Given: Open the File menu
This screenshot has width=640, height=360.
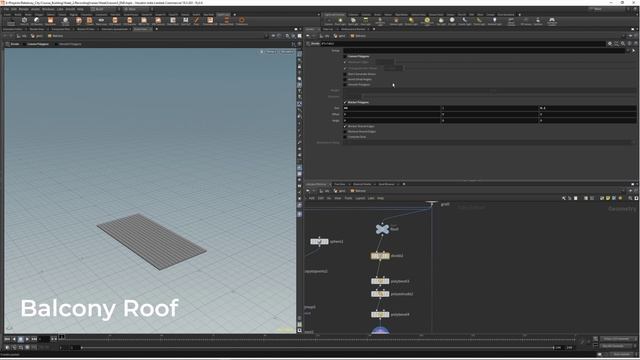Looking at the screenshot, I should [7, 9].
